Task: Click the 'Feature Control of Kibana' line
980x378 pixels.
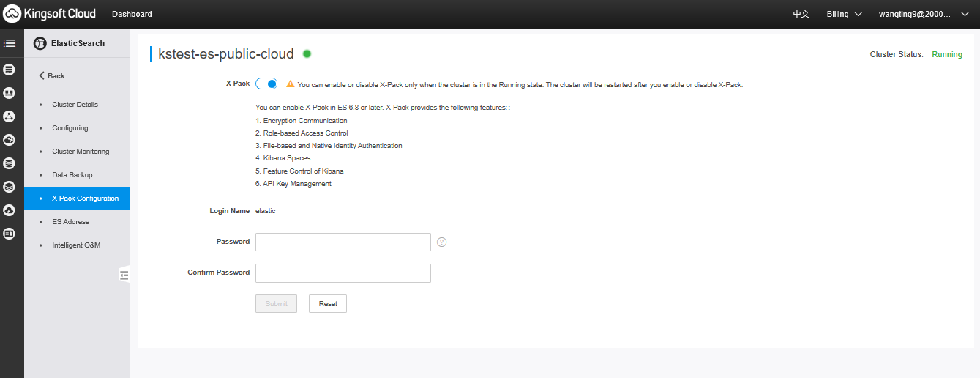Action: pyautogui.click(x=299, y=171)
